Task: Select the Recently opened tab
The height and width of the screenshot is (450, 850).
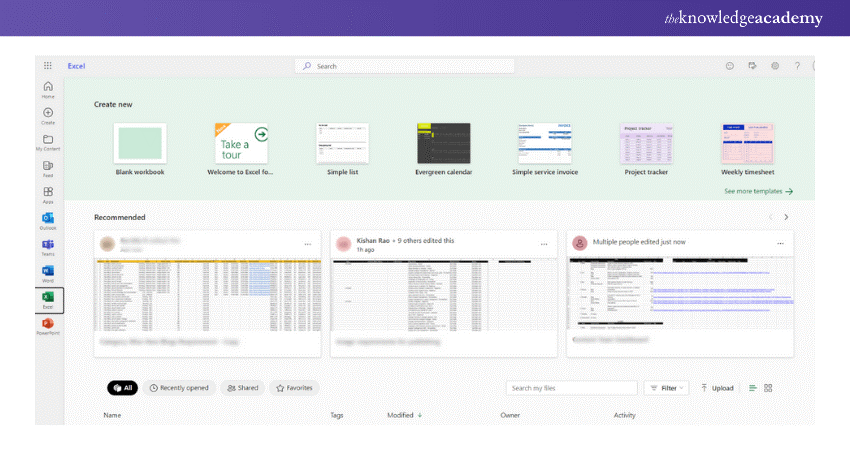Action: pyautogui.click(x=178, y=388)
